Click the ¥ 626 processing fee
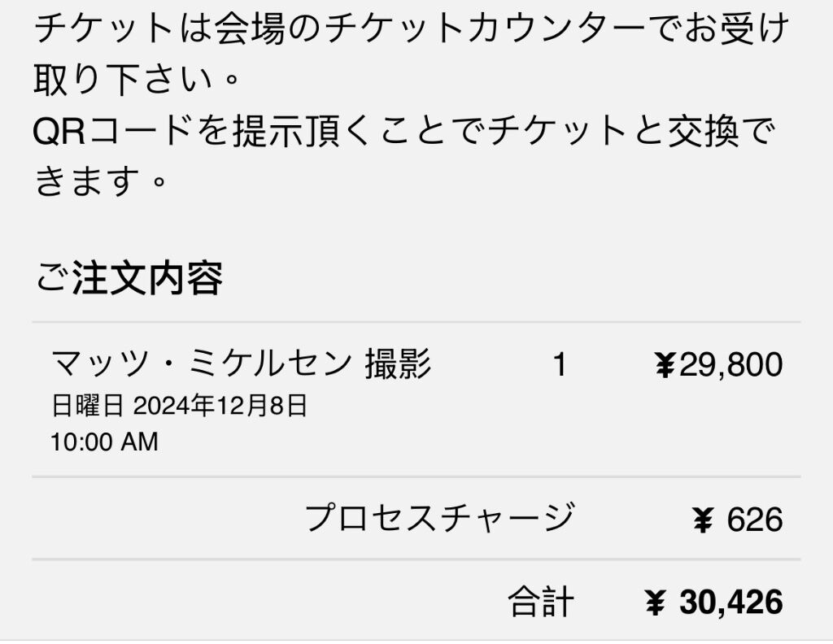The width and height of the screenshot is (833, 644). [x=738, y=520]
